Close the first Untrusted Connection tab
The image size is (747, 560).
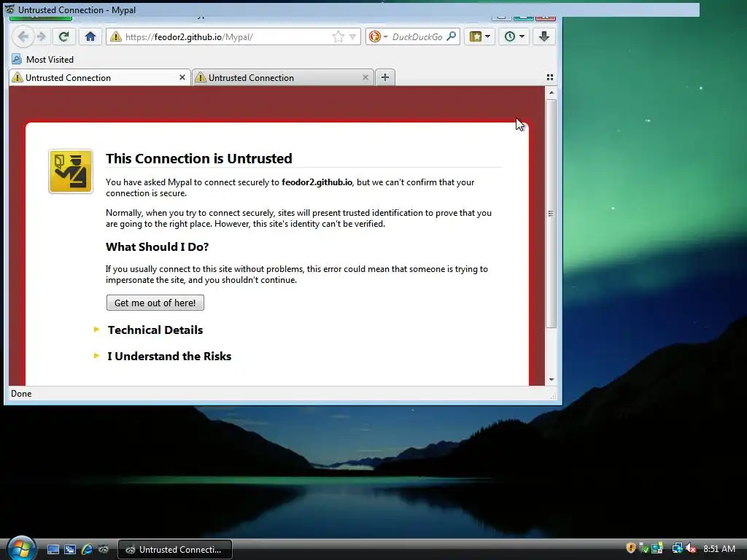pos(182,77)
